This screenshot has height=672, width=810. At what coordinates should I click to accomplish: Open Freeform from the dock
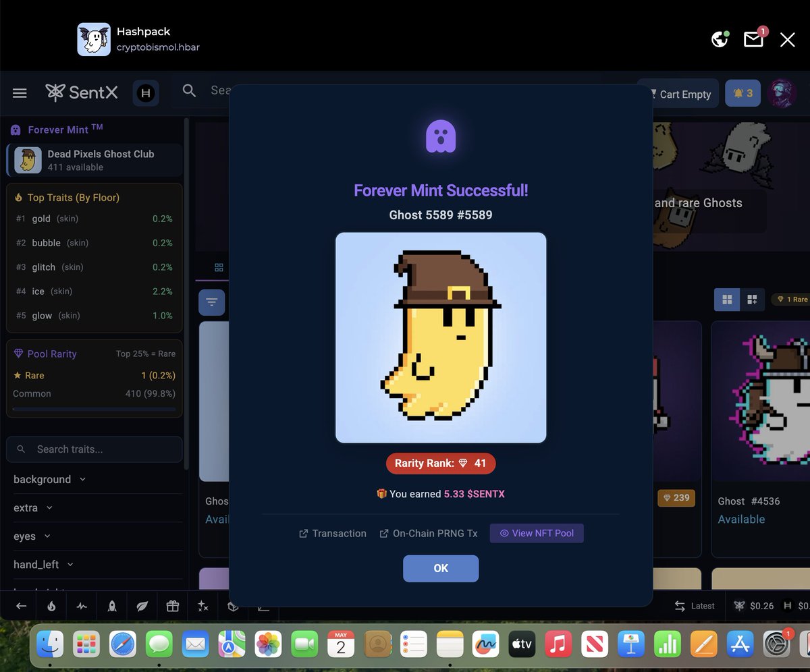click(x=485, y=644)
